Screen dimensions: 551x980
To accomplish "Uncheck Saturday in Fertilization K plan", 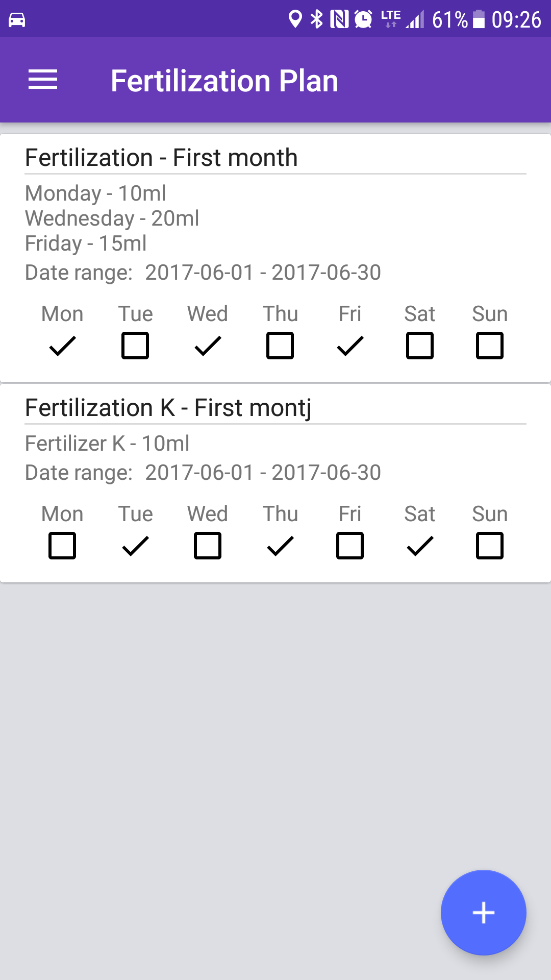I will (x=420, y=546).
